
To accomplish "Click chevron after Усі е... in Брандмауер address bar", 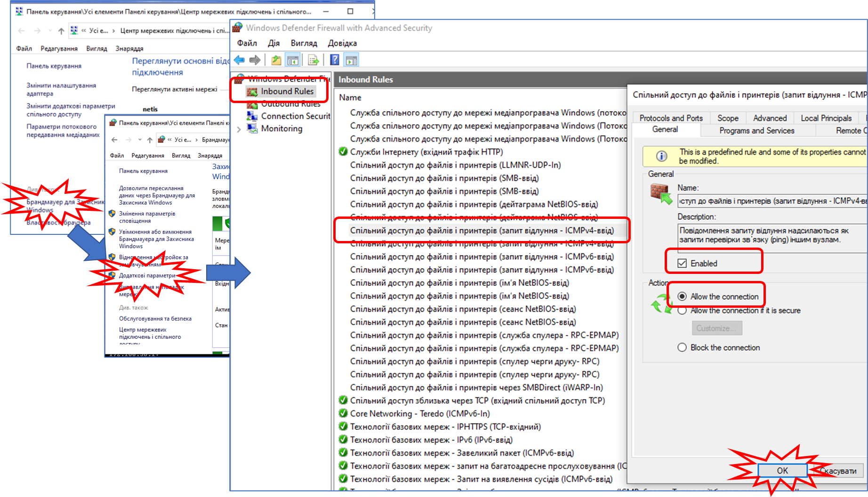I will tap(196, 140).
